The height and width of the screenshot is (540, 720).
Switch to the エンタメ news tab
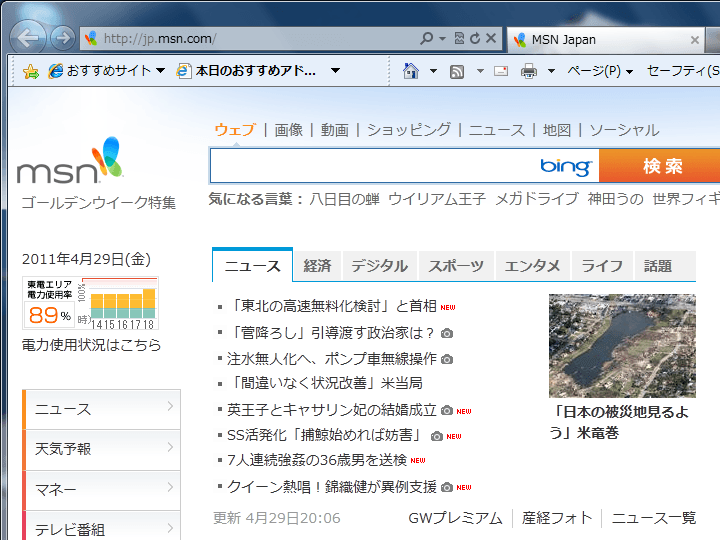click(x=532, y=266)
